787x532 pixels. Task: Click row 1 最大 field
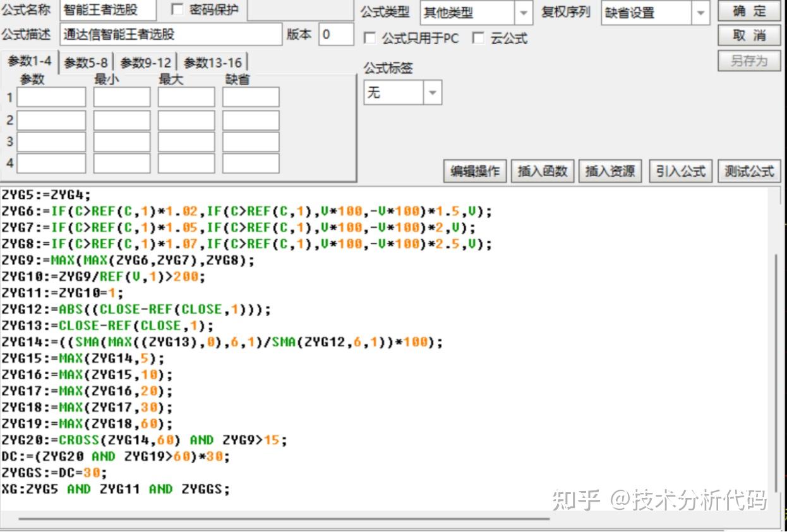[186, 97]
